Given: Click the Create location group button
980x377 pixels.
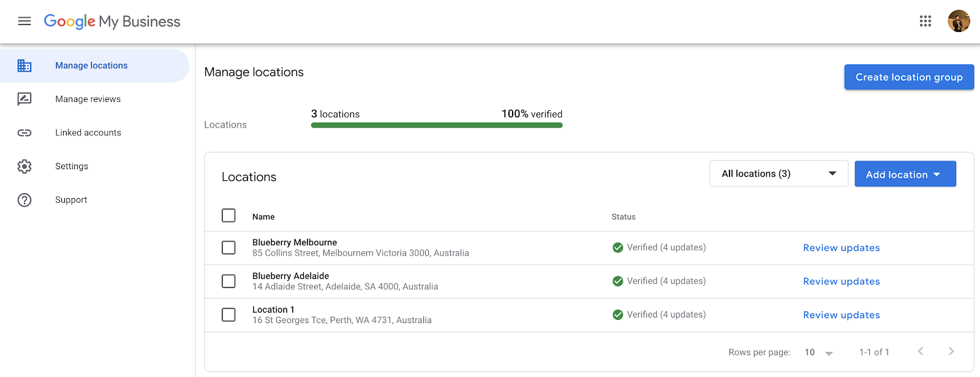Looking at the screenshot, I should (x=909, y=77).
